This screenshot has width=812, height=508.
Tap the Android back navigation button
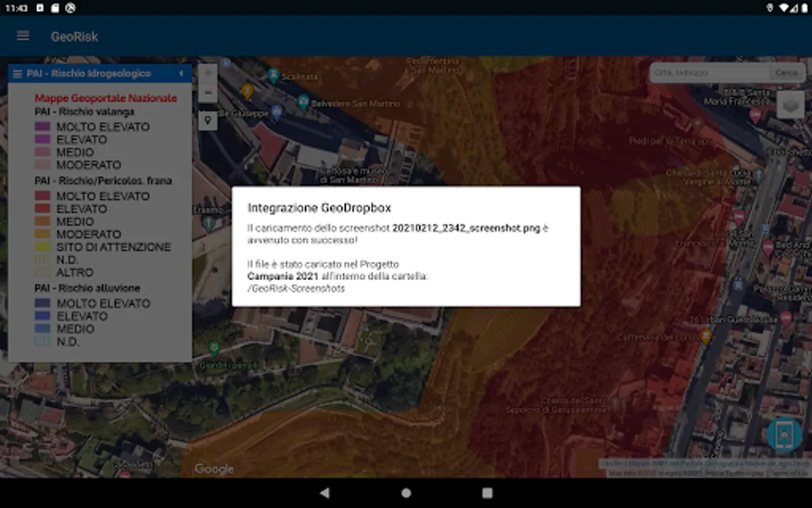coord(324,493)
